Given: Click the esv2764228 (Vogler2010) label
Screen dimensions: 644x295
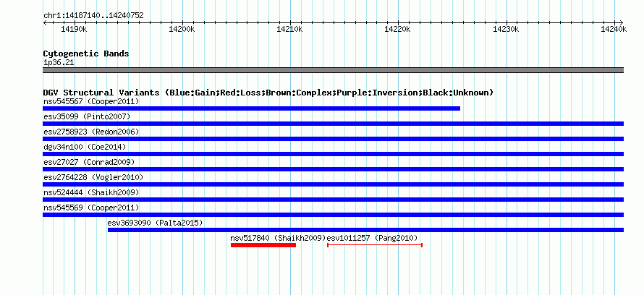Looking at the screenshot, I should point(93,177).
